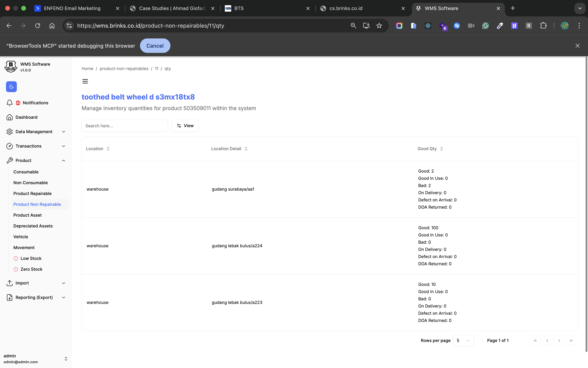
Task: Click browser bookmark star icon
Action: pos(379,26)
